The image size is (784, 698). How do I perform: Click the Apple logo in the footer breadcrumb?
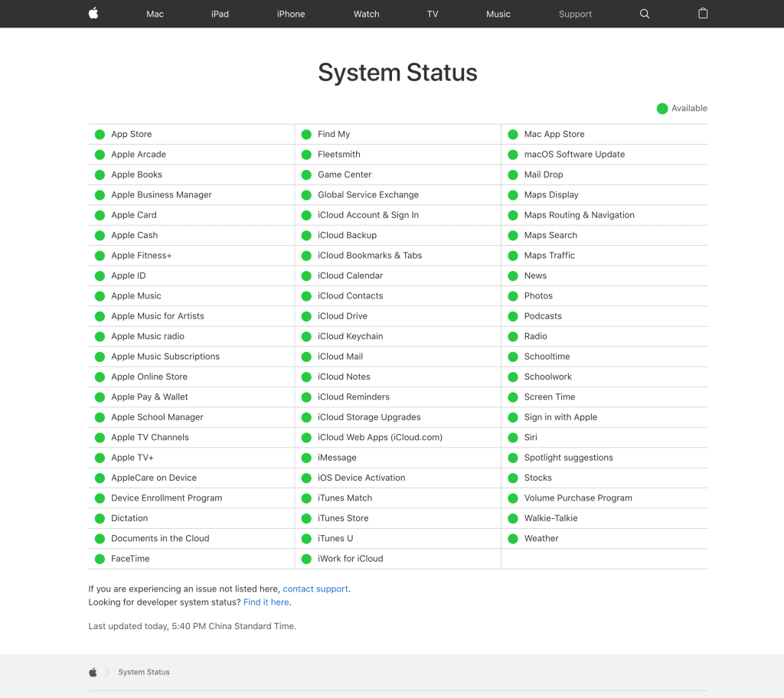point(93,672)
